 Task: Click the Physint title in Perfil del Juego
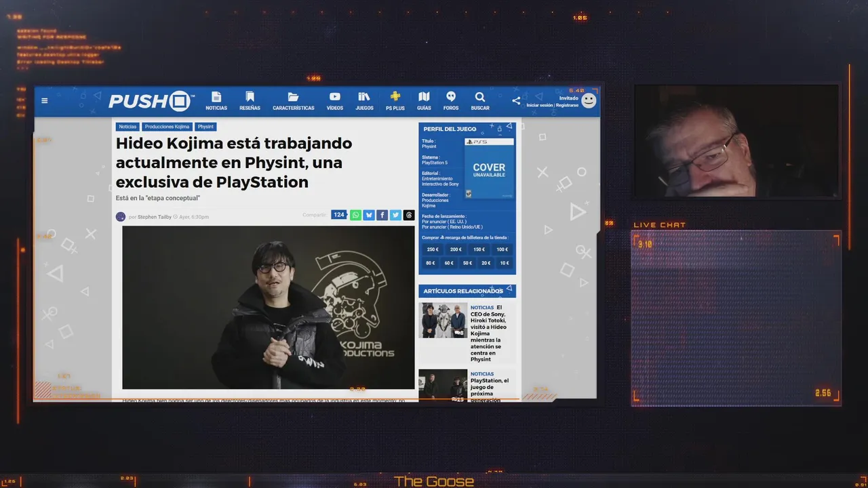tap(429, 146)
